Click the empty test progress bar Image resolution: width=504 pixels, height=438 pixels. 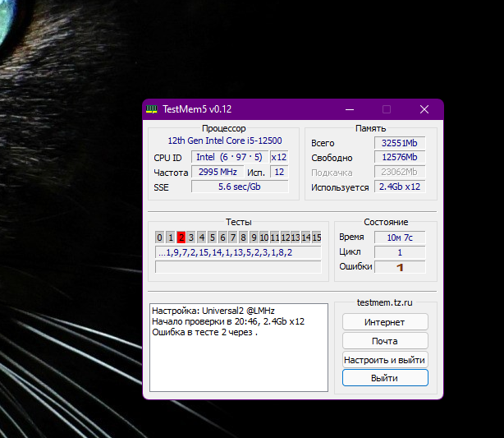pyautogui.click(x=238, y=267)
